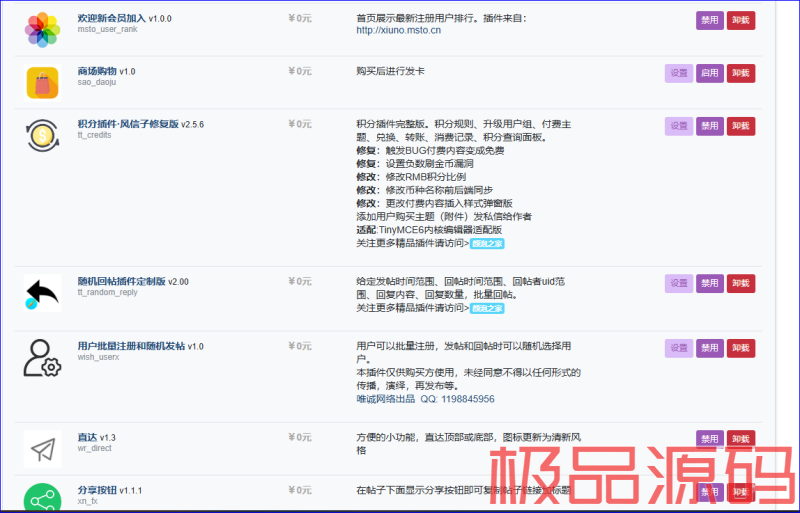Click the colorful flower icon of 欢迎新会员加入
This screenshot has height=513, width=800.
click(42, 30)
